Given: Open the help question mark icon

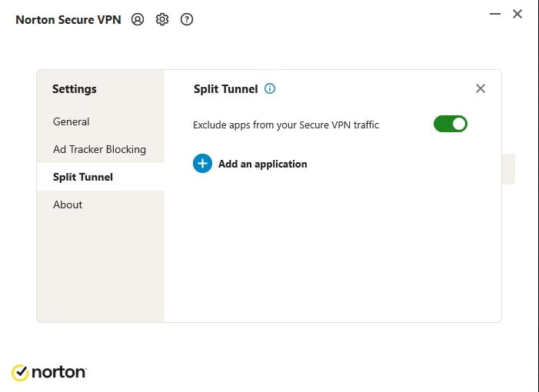Looking at the screenshot, I should (187, 20).
